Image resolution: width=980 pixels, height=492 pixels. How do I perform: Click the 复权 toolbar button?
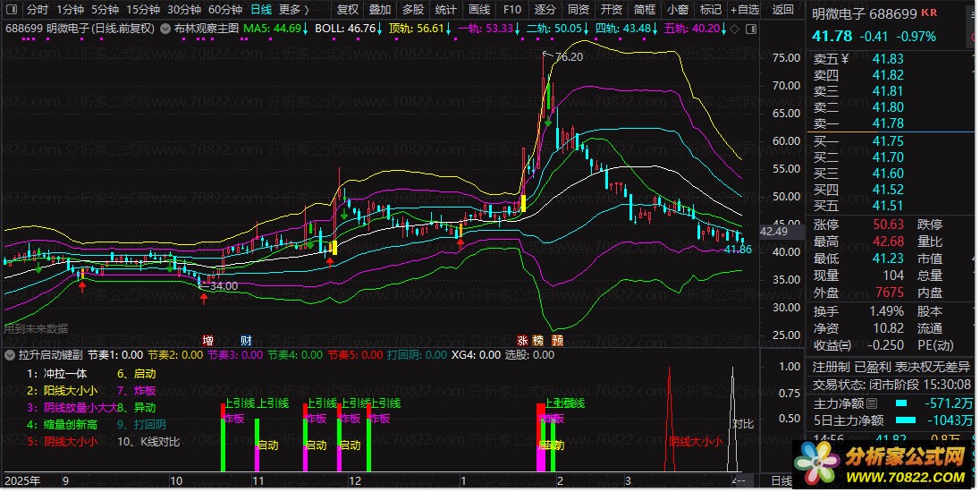click(348, 10)
